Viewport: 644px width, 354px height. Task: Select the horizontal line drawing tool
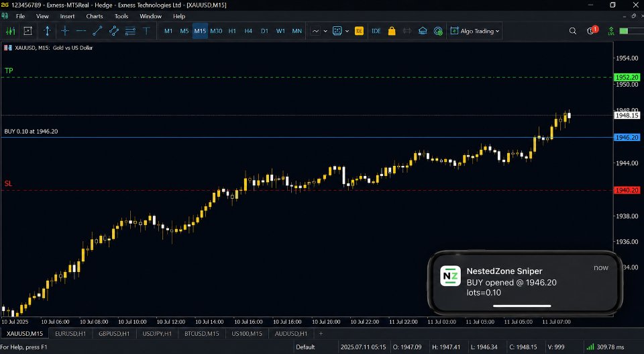pos(81,31)
